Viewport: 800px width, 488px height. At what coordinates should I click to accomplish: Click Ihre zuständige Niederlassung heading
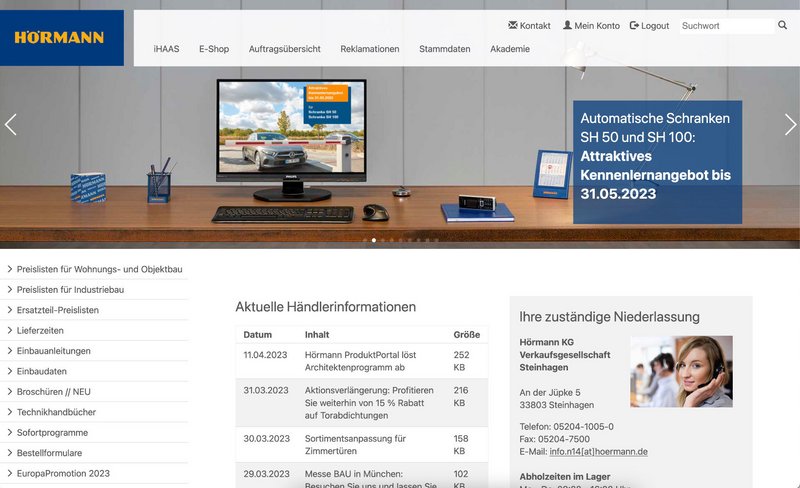pos(609,316)
